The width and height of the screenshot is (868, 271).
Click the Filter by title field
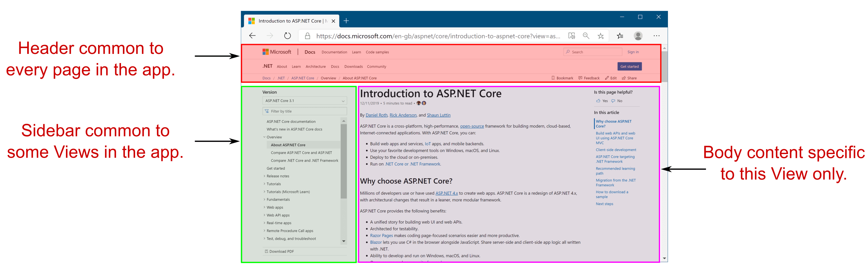(x=304, y=111)
